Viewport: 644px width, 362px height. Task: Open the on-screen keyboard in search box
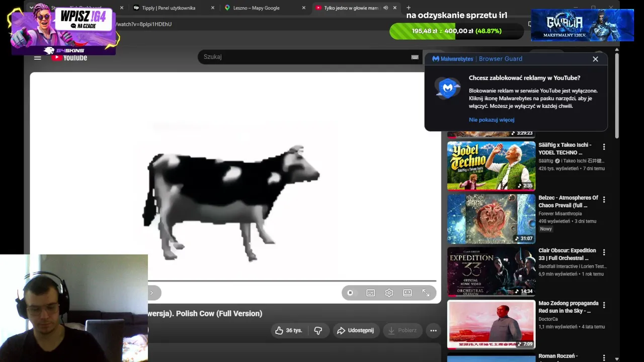pos(415,57)
